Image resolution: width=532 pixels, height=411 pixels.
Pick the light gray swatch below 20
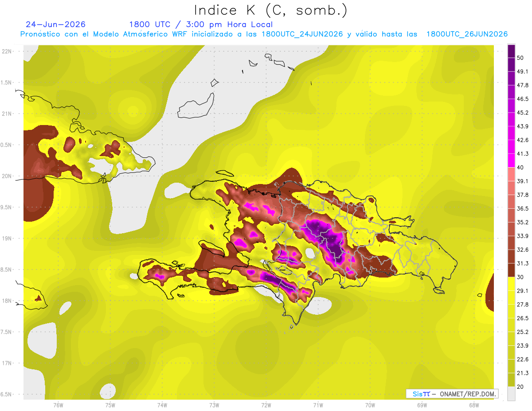tap(511, 394)
